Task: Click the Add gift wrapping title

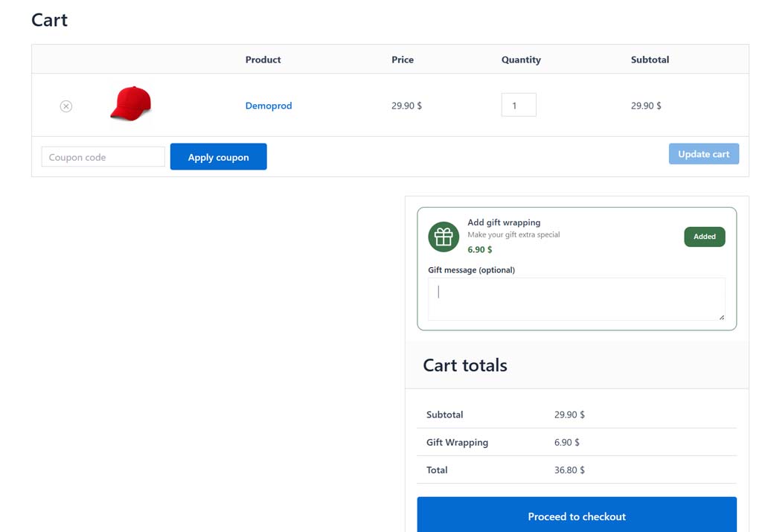Action: pyautogui.click(x=504, y=222)
